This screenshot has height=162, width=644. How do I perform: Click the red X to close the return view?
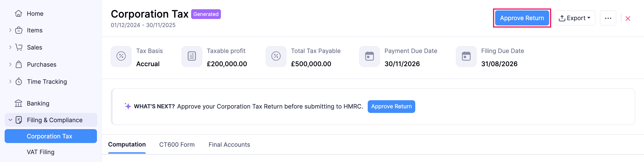[628, 18]
